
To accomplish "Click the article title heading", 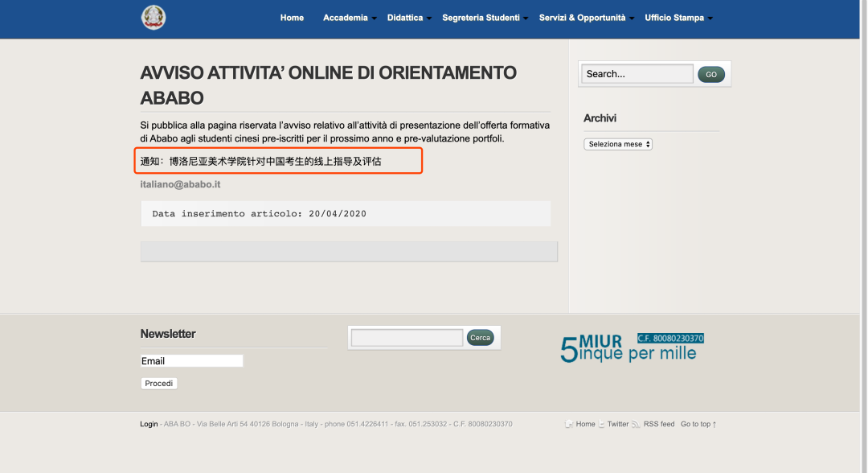I will [328, 85].
